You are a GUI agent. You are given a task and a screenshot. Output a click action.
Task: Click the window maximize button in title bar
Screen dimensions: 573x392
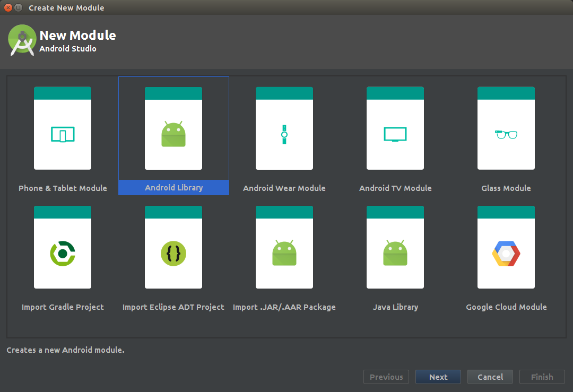18,7
